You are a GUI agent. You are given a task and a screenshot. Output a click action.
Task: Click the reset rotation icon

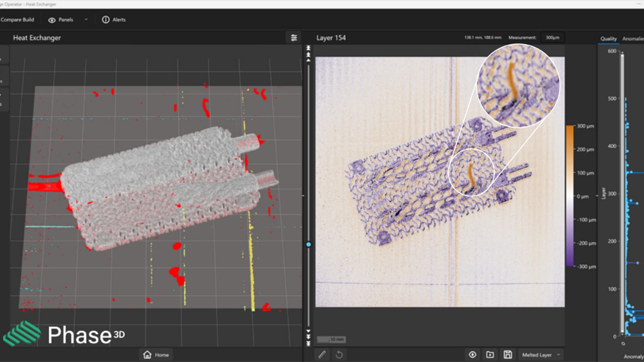point(339,355)
